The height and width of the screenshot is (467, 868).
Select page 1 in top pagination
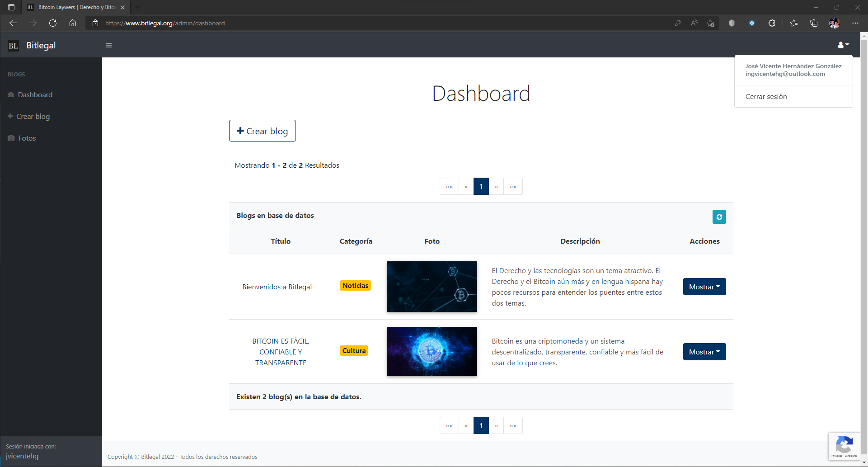pyautogui.click(x=481, y=186)
